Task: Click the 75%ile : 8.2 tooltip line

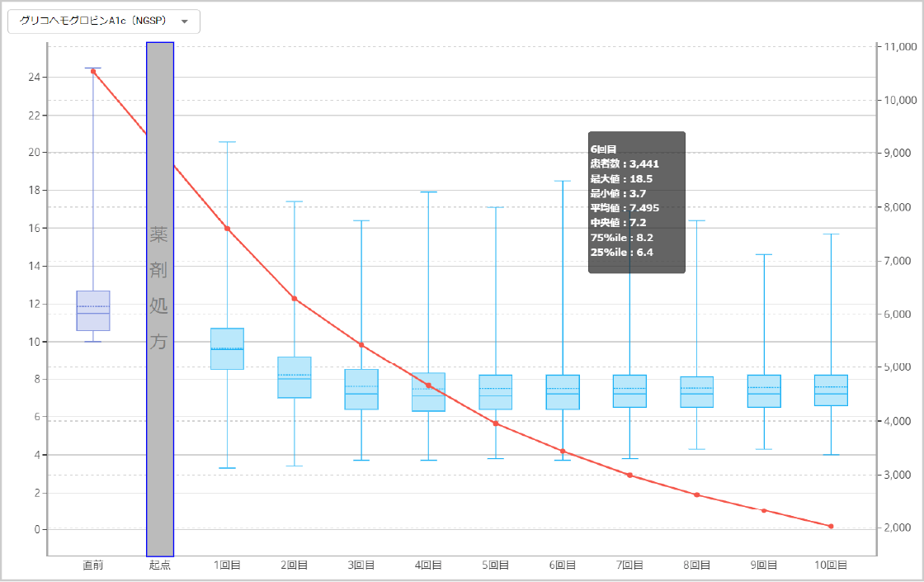Action: [622, 238]
